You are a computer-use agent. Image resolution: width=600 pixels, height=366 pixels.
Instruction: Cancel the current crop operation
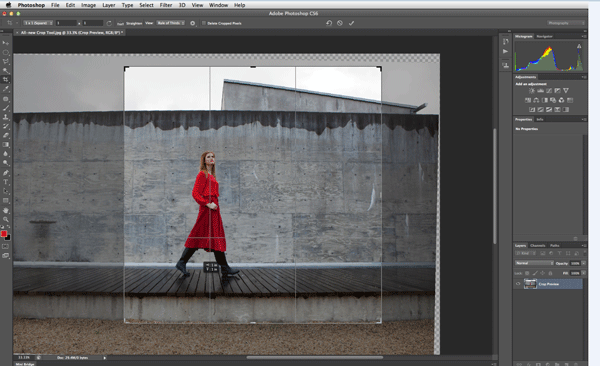(x=340, y=23)
